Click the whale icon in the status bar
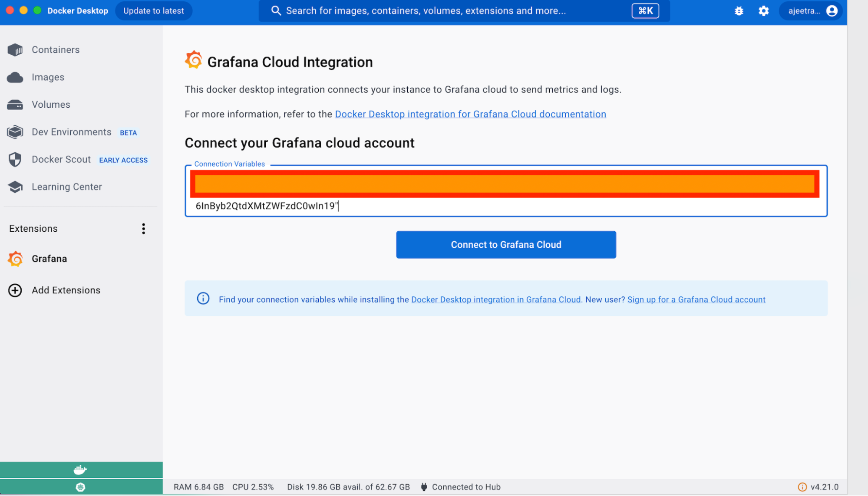 (x=81, y=470)
